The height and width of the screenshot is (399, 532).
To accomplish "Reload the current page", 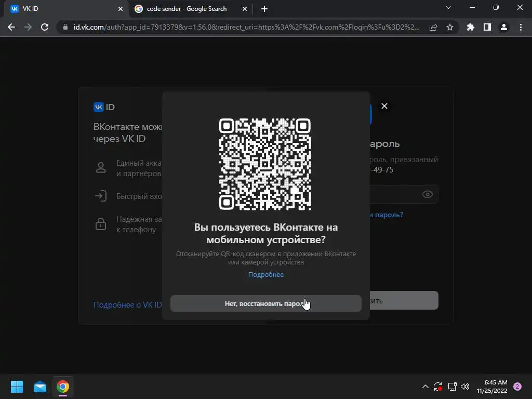I will pos(45,27).
